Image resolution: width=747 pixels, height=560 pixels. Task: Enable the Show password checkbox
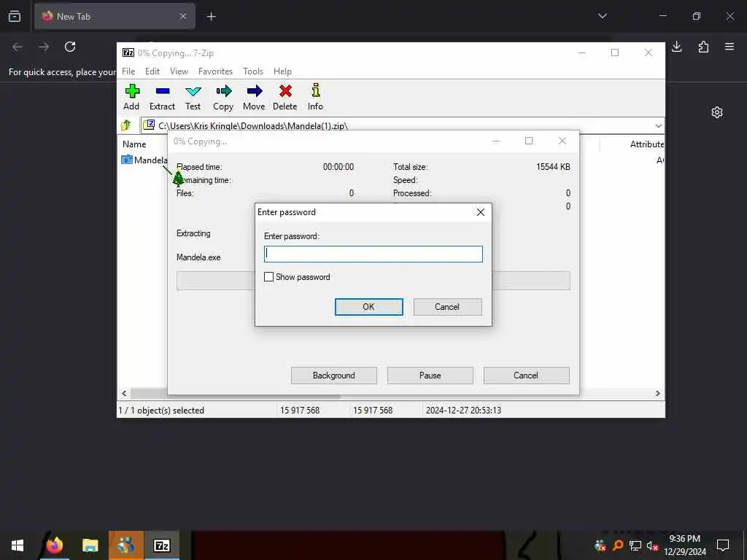click(268, 276)
